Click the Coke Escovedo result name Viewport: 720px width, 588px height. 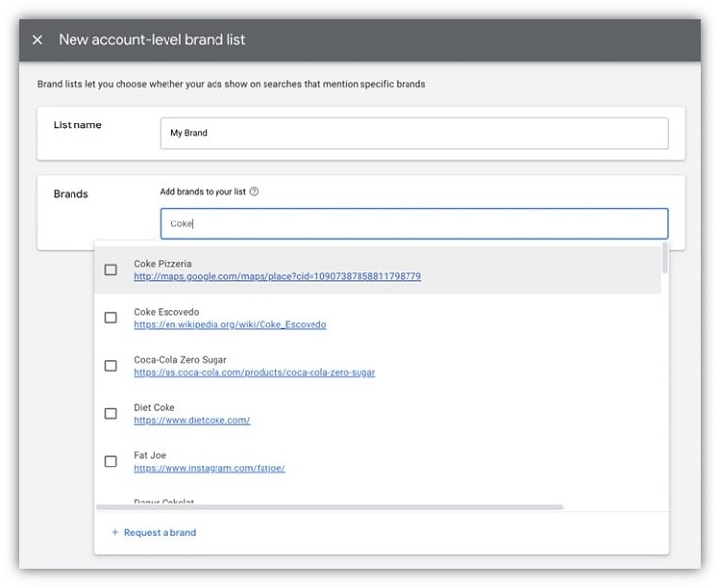pyautogui.click(x=167, y=312)
